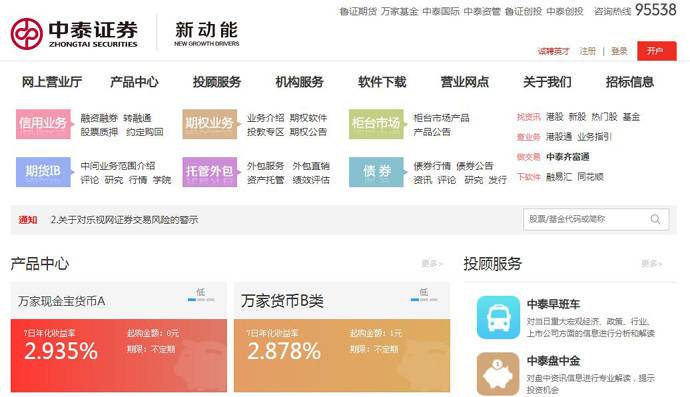Open 股票质押 link
Screen dimensions: 690x397
coord(99,132)
